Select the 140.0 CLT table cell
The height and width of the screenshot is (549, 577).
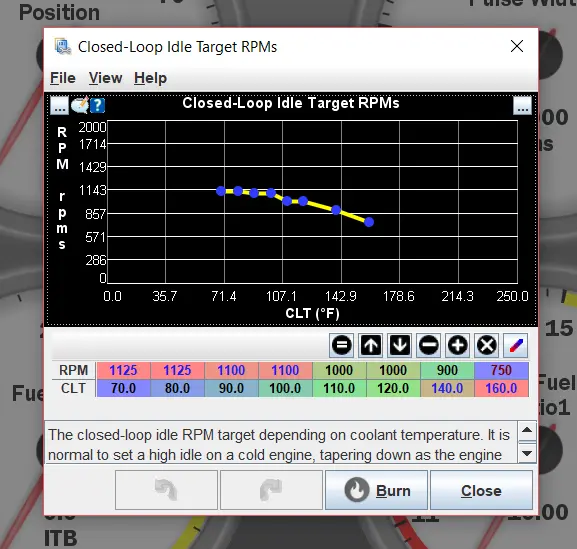(x=447, y=388)
